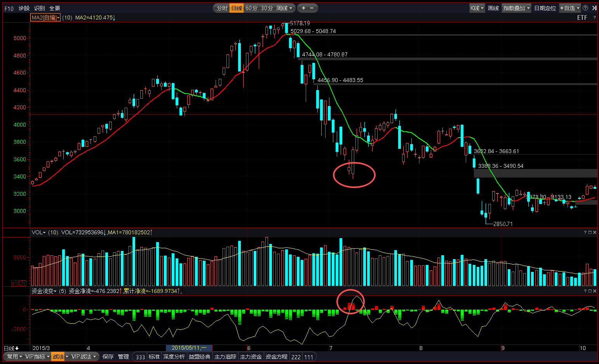This screenshot has height=364, width=599.
Task: Open the K线 chart type dropdown
Action: tap(477, 8)
